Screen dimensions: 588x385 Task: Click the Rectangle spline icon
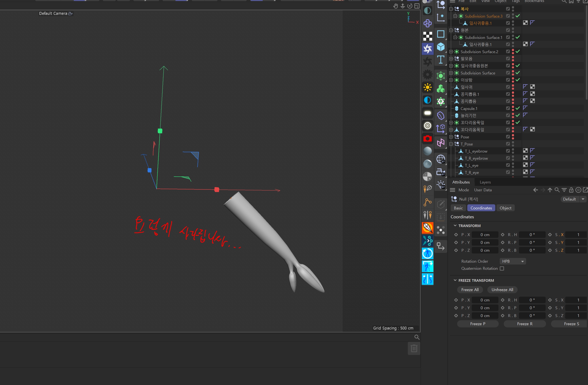pos(441,34)
